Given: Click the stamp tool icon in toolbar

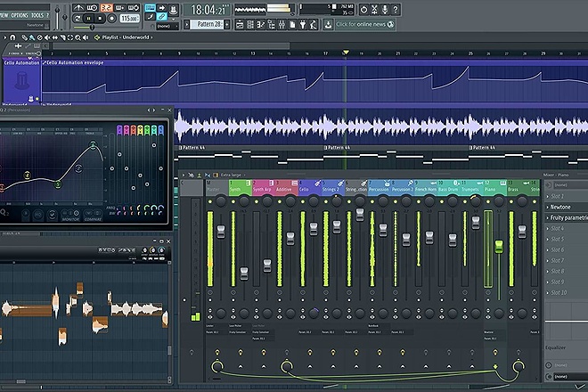Looking at the screenshot, I should [174, 10].
